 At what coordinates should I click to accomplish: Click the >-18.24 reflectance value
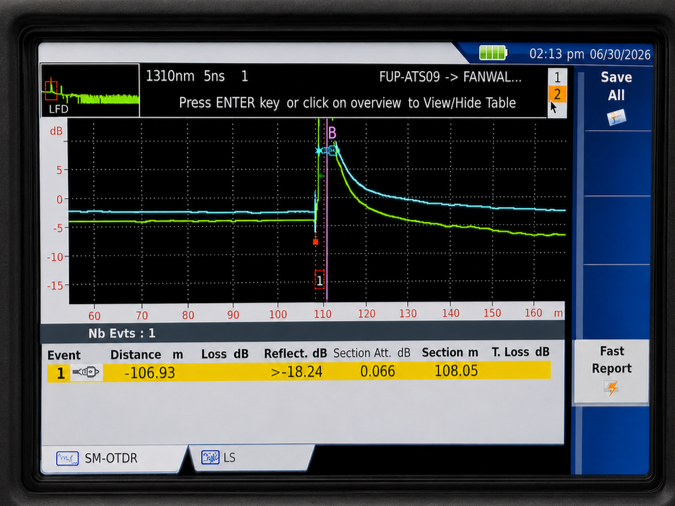tap(297, 372)
